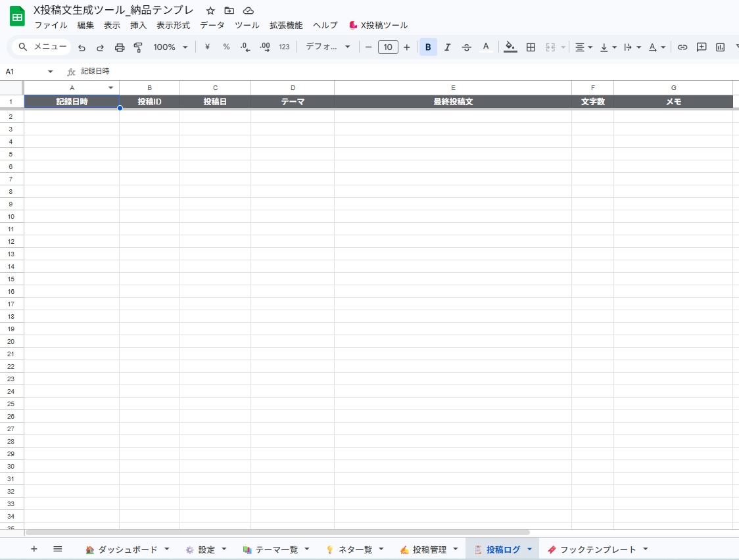
Task: Decrease decimal places icon
Action: (x=245, y=47)
